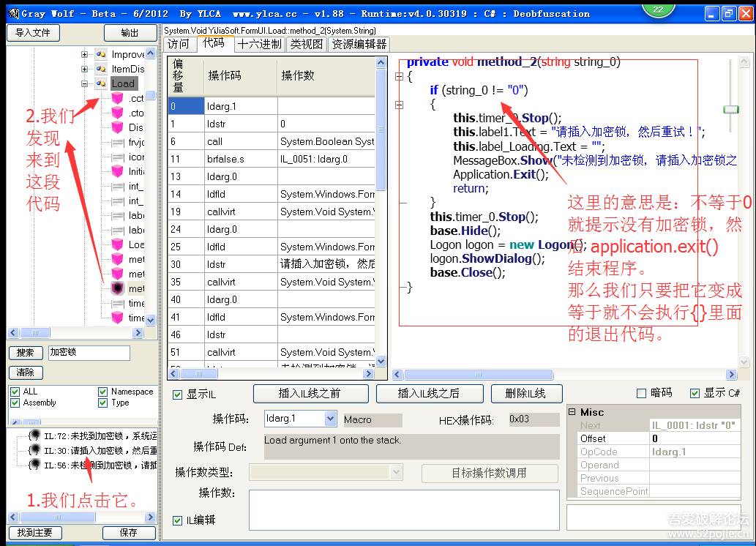Click the Load class icon in tree
756x546 pixels.
[101, 83]
